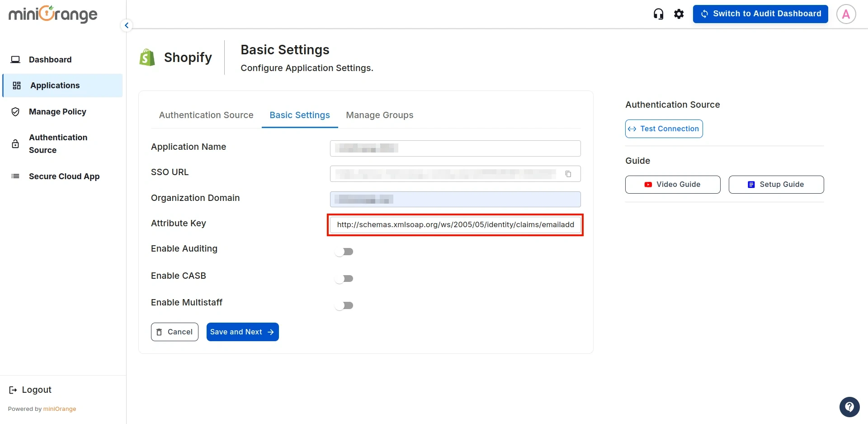Open the help question mark bubble
868x424 pixels.
click(x=849, y=406)
